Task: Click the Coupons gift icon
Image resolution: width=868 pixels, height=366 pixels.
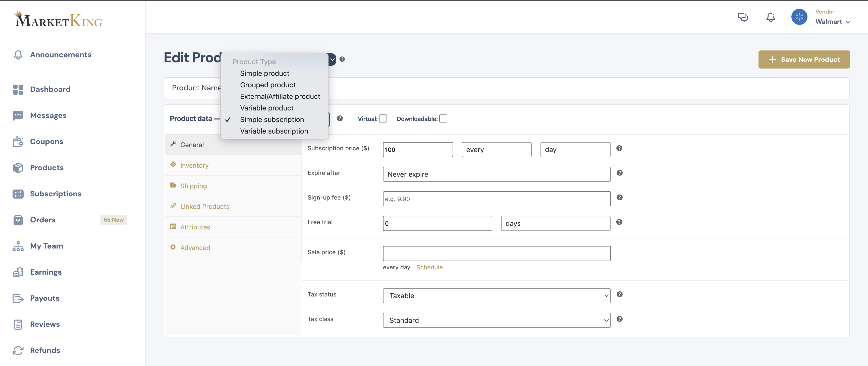Action: (18, 142)
